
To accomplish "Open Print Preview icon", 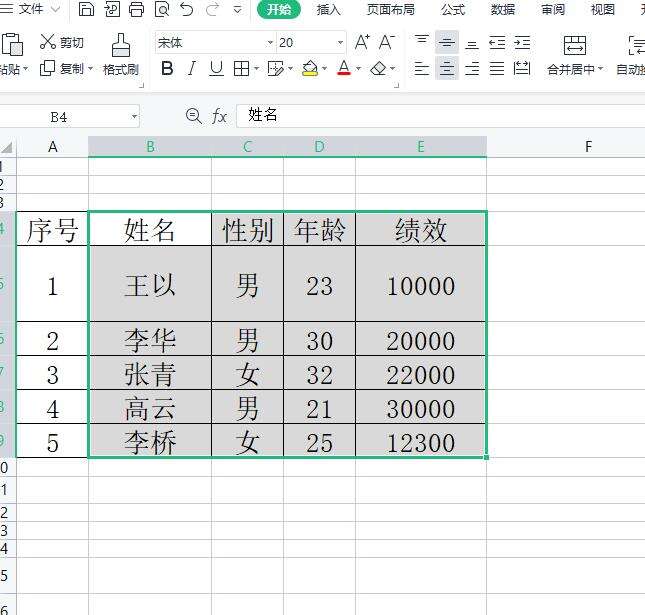I will (162, 9).
